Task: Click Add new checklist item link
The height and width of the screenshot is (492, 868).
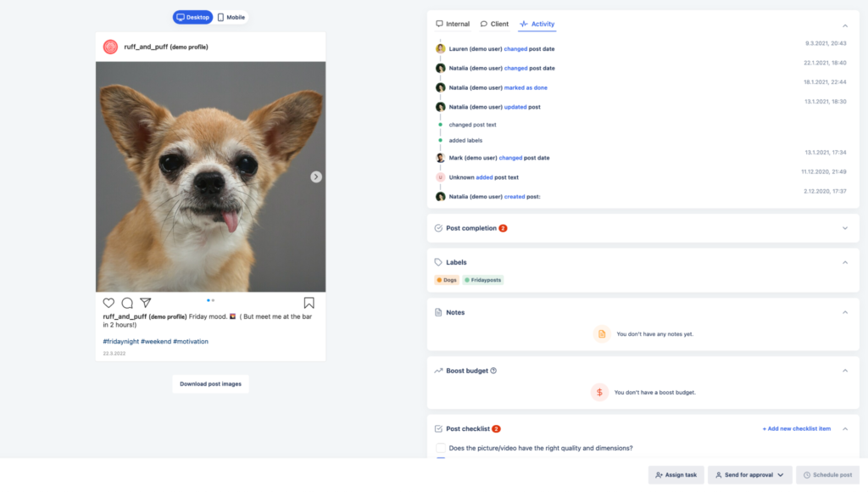Action: click(x=797, y=429)
